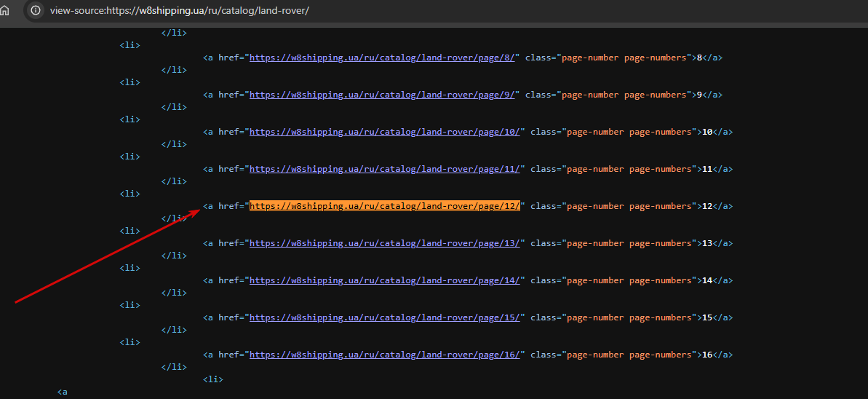Viewport: 868px width, 399px height.
Task: Click the class attribute value on page 12 line
Action: 629,206
